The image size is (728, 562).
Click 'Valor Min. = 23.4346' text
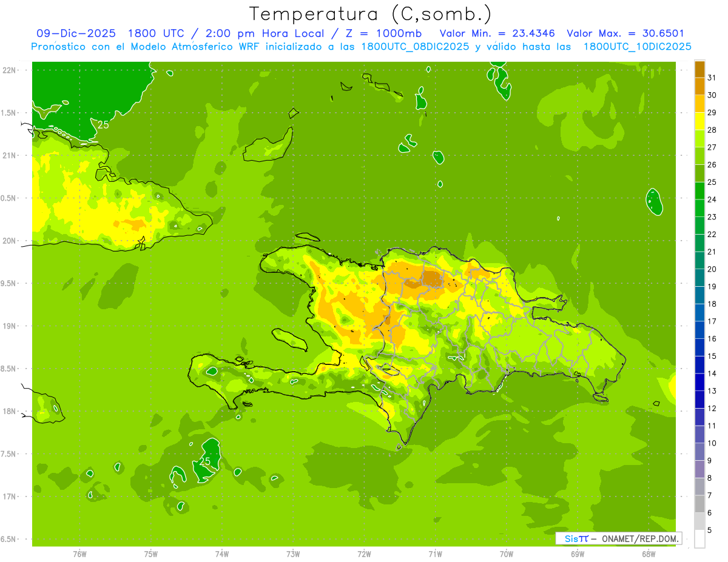coord(497,33)
